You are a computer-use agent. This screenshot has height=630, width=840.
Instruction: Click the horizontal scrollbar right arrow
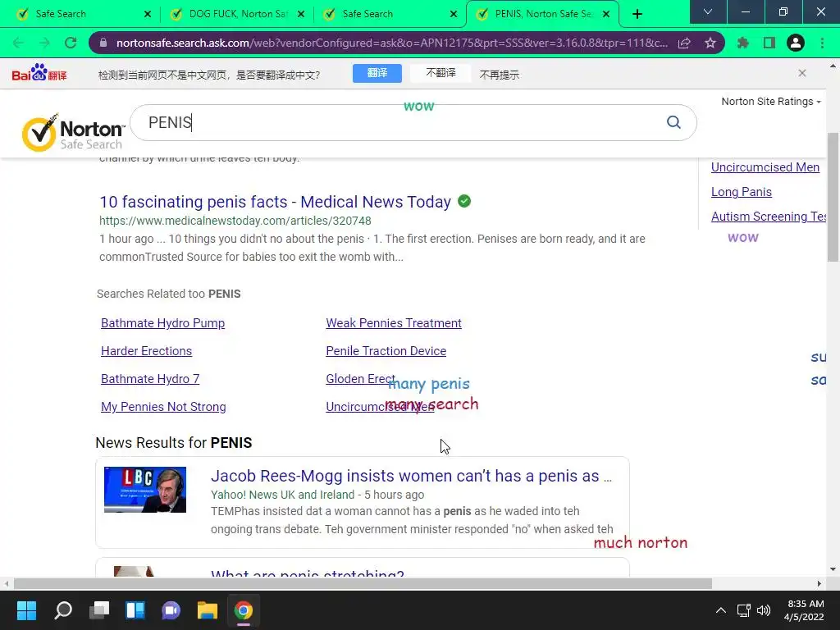click(x=819, y=583)
